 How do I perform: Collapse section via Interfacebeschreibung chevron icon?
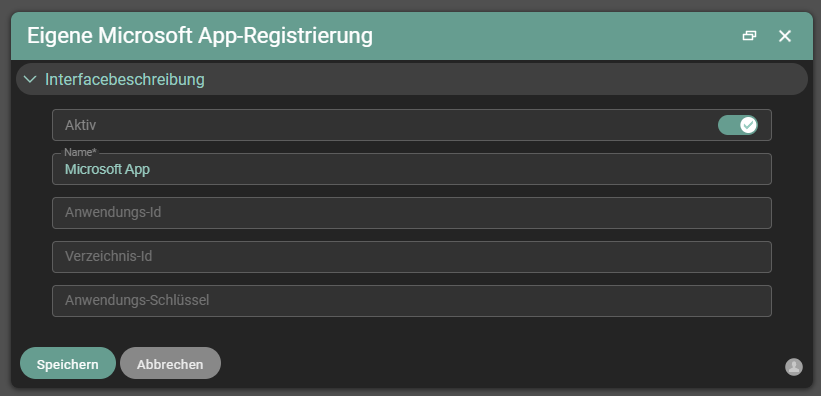pyautogui.click(x=30, y=80)
